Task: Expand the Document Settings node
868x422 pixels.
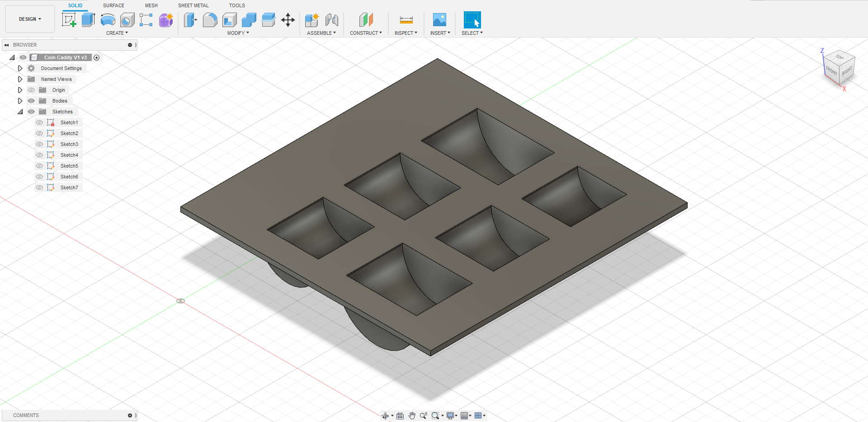Action: coord(20,68)
